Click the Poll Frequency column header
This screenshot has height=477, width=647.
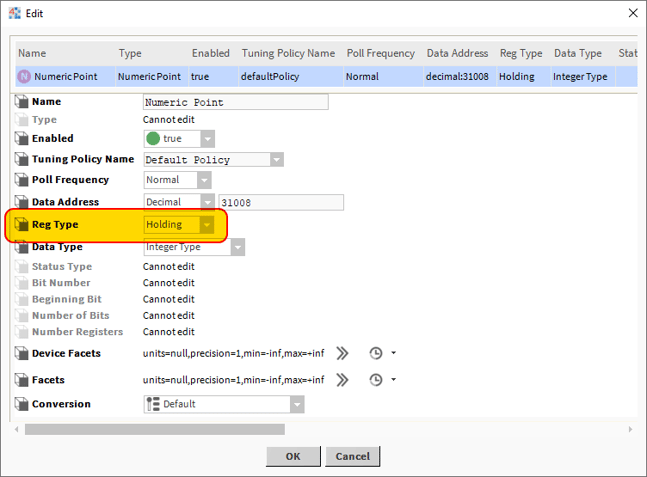380,53
